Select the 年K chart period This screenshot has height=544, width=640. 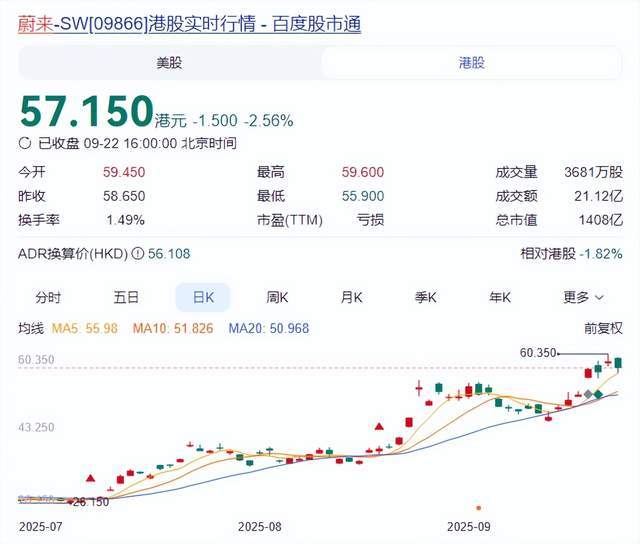coord(500,297)
